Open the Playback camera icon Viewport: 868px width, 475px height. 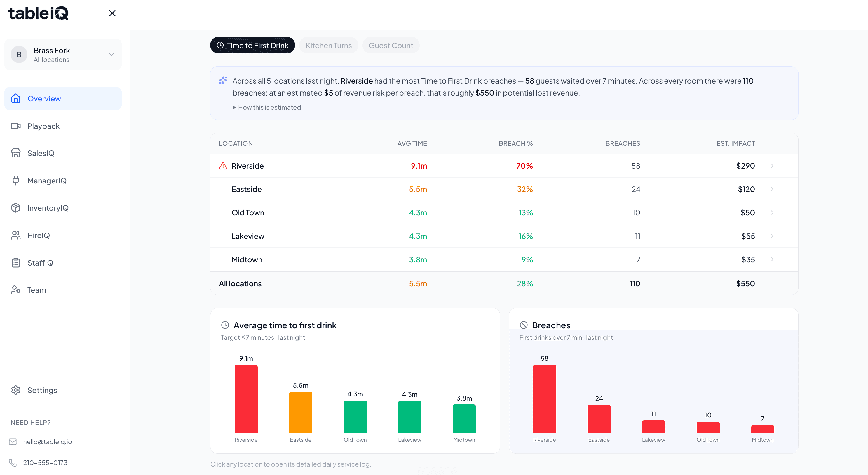tap(16, 126)
